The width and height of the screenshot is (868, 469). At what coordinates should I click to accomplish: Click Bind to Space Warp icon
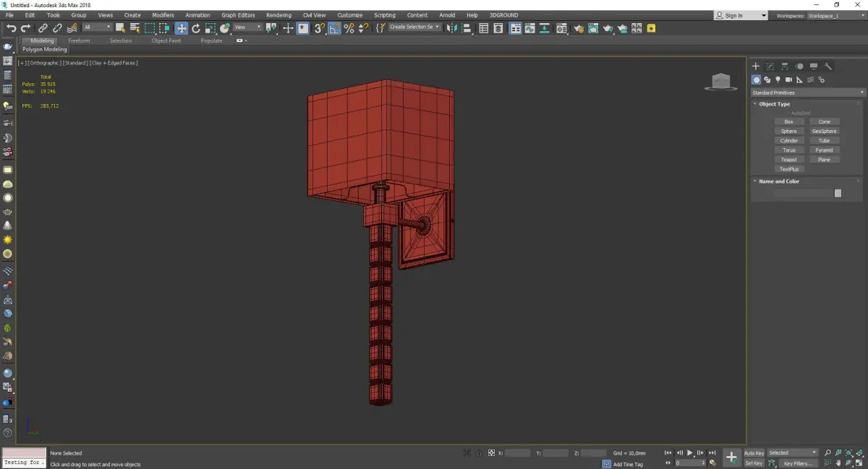coord(72,28)
